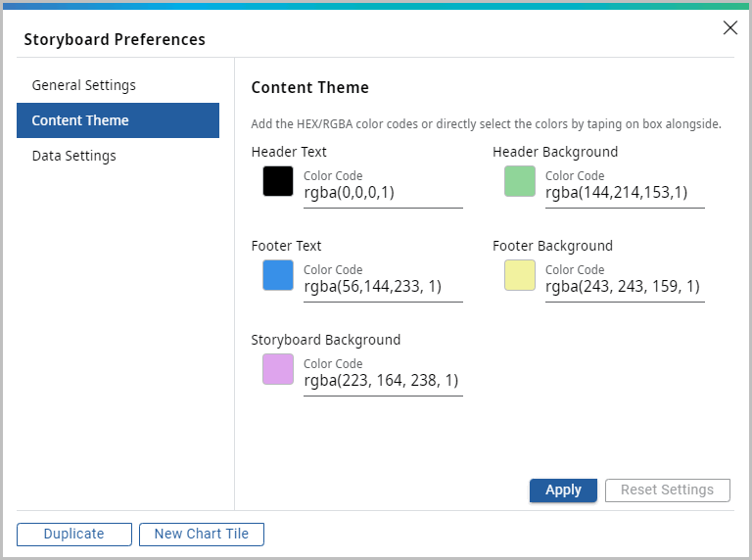
Task: Select the yellow Footer Background color swatch
Action: (x=519, y=275)
